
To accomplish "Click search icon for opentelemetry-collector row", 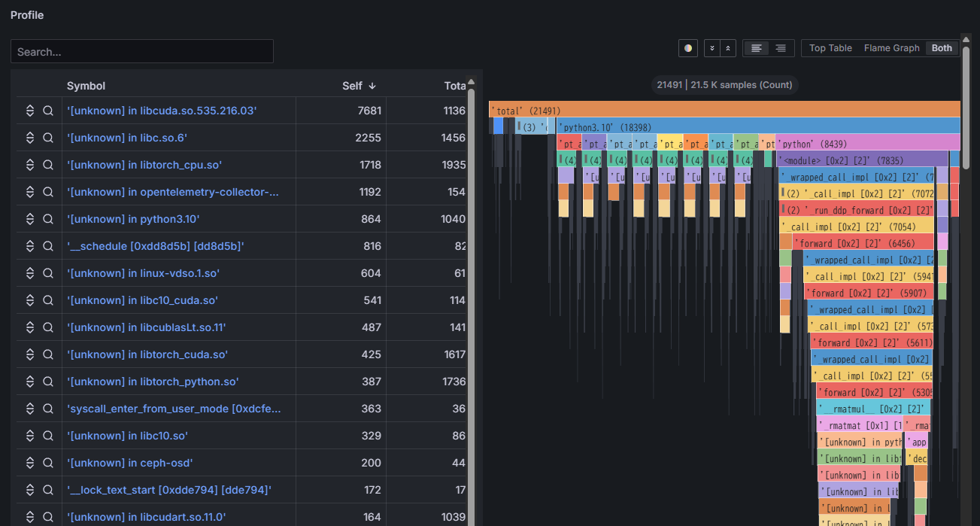I will [48, 192].
